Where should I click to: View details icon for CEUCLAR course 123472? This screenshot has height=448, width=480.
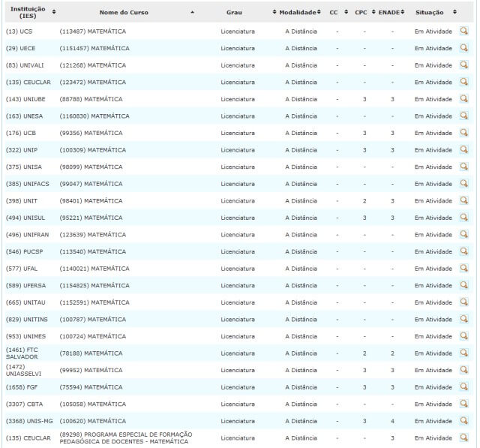(463, 82)
